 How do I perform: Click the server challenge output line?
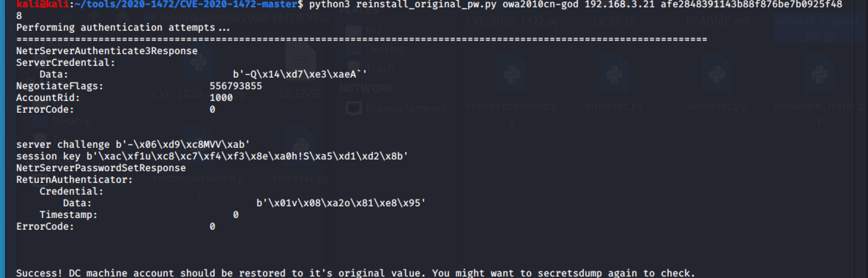133,145
